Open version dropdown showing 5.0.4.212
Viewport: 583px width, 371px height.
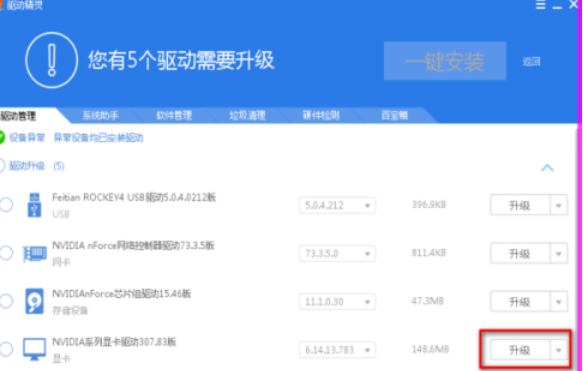(337, 205)
